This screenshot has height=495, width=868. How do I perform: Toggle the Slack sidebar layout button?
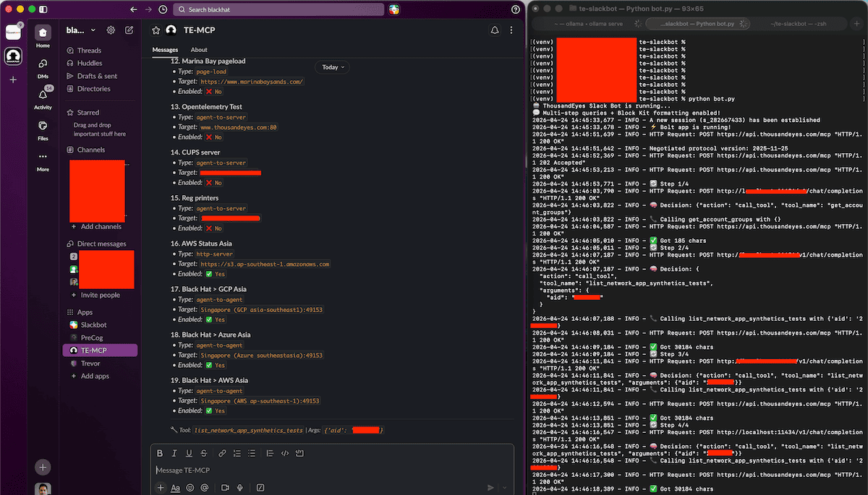(44, 9)
